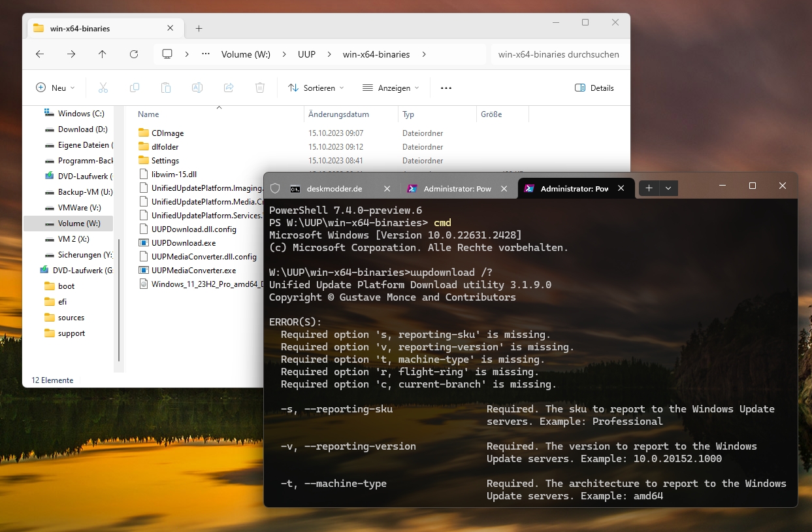The width and height of the screenshot is (812, 532).
Task: Refresh the Explorer folder view
Action: pyautogui.click(x=134, y=54)
